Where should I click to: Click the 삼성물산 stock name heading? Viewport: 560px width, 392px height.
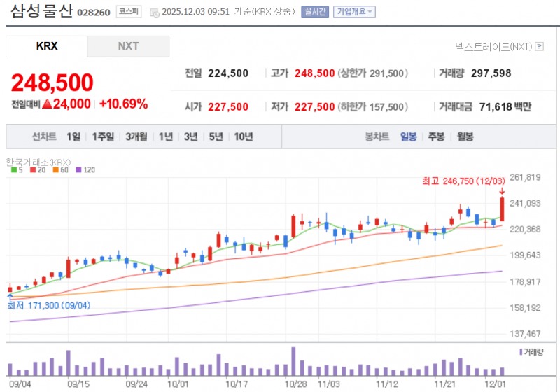(42, 11)
